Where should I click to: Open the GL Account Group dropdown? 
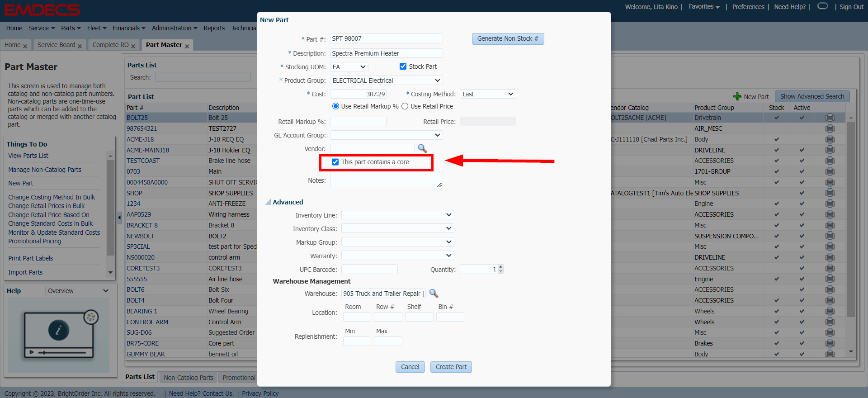[386, 135]
